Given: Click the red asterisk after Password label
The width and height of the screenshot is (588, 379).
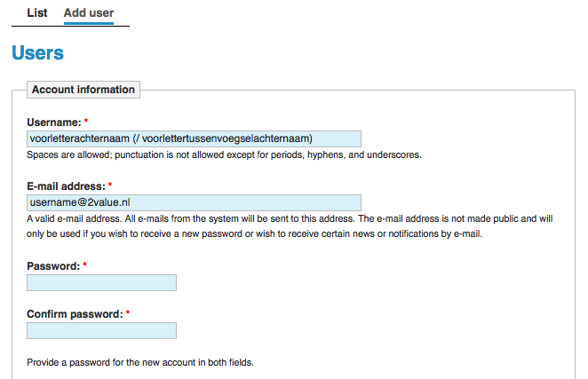Looking at the screenshot, I should point(84,265).
